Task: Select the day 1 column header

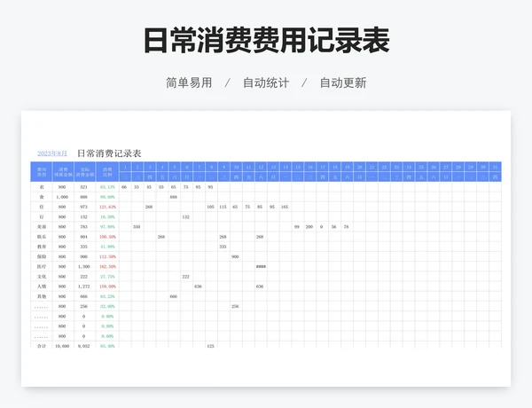Action: (125, 167)
